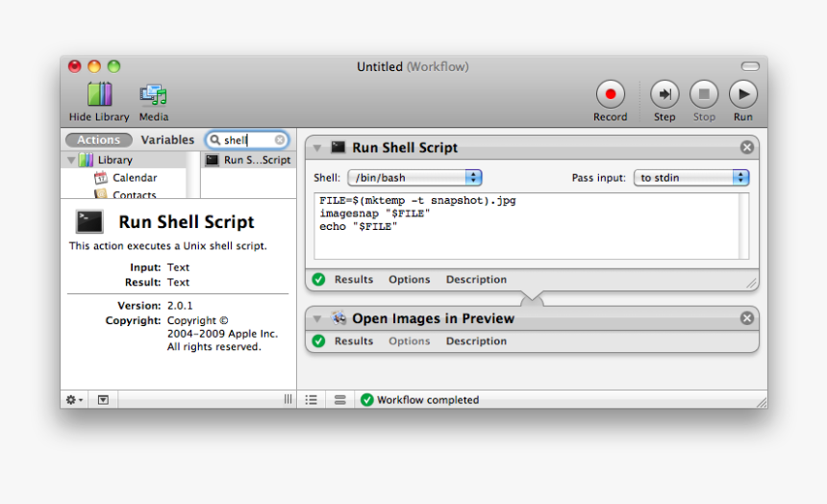Switch to the Variables tab
The width and height of the screenshot is (827, 504).
[x=167, y=139]
